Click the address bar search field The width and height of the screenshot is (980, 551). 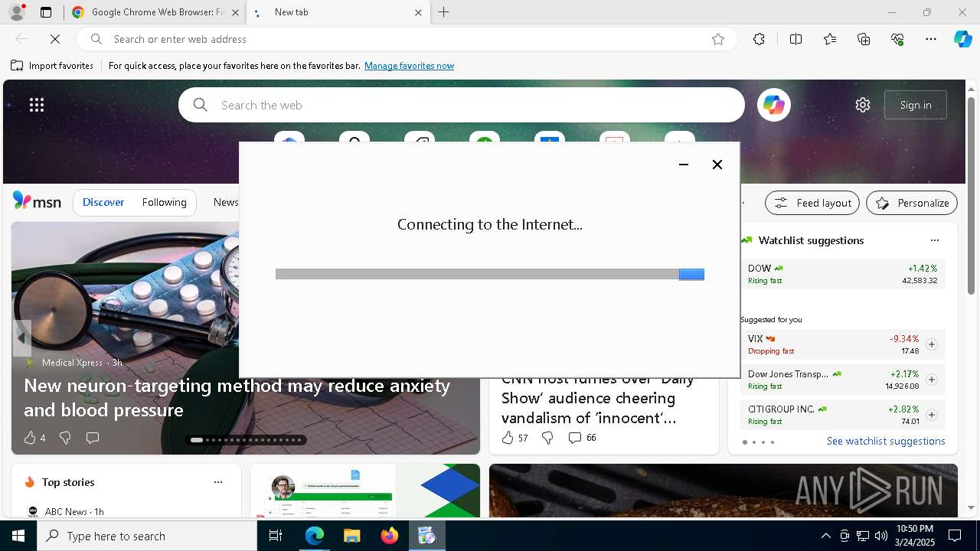point(406,39)
